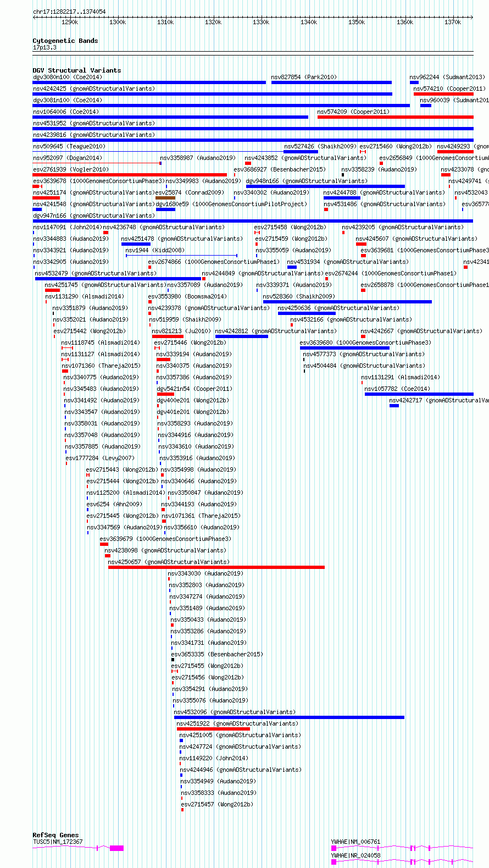The height and width of the screenshot is (868, 489).
Task: Click the nsv4242425 gnomAD variant label
Action: coord(94,89)
